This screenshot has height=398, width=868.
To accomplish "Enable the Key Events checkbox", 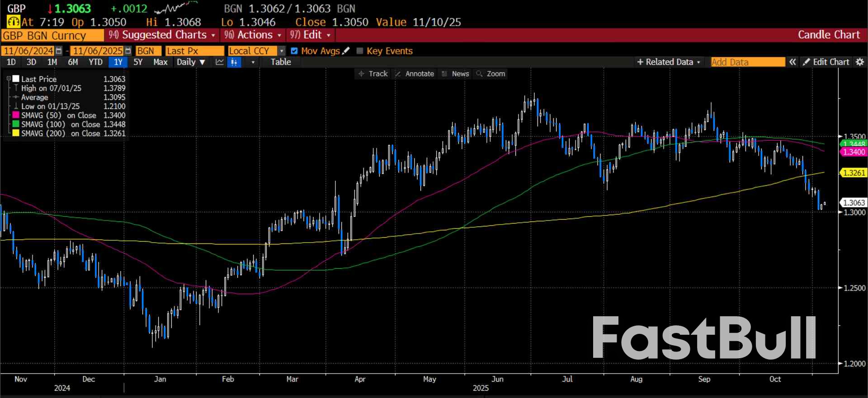I will 360,51.
